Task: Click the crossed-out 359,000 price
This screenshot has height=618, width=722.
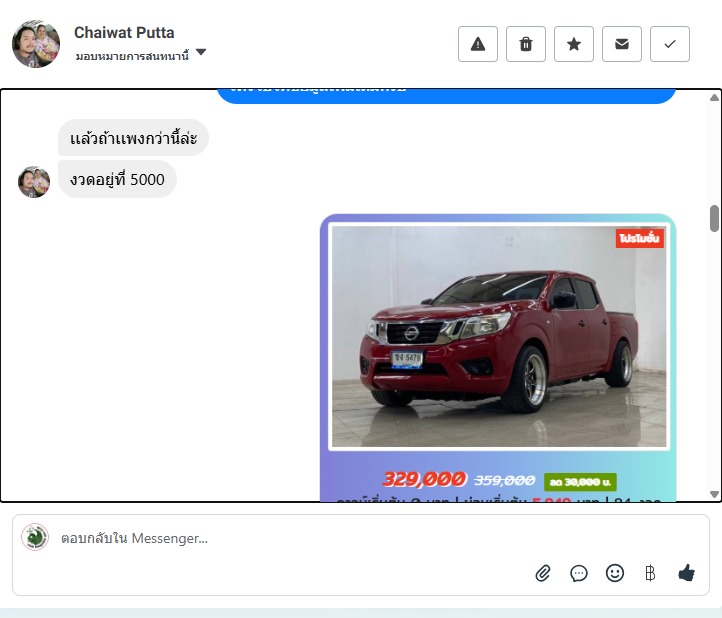Action: click(505, 481)
